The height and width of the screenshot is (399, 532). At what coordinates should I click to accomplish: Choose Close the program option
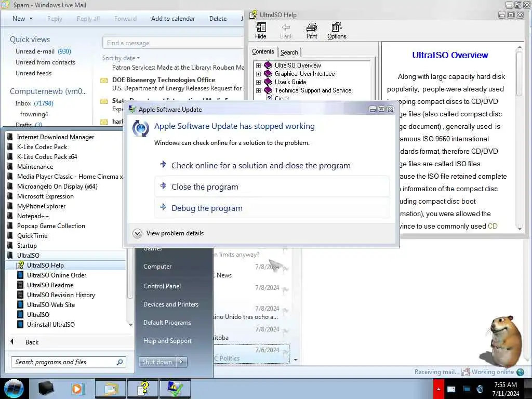[x=272, y=187]
